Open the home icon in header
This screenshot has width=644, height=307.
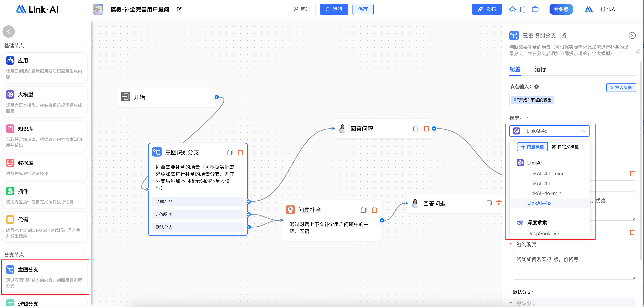coord(512,10)
